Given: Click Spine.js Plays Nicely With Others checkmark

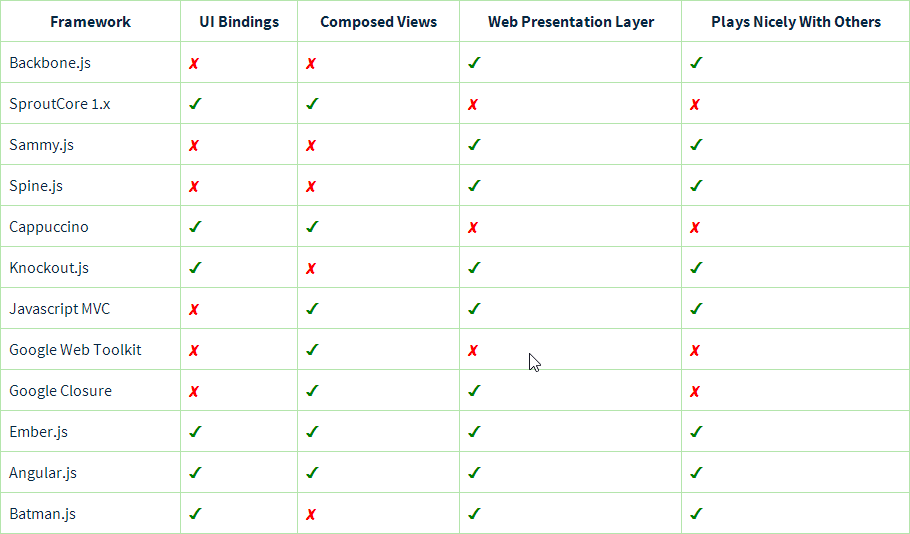Looking at the screenshot, I should [x=696, y=185].
